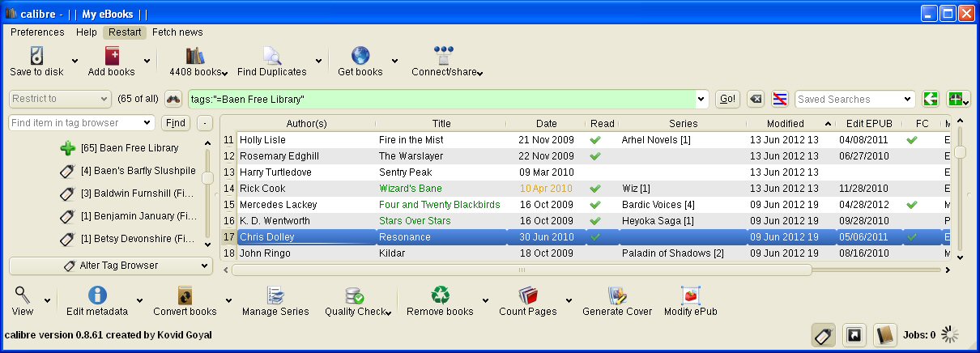The height and width of the screenshot is (353, 980).
Task: Open the Remove books dropdown arrow
Action: click(x=484, y=300)
